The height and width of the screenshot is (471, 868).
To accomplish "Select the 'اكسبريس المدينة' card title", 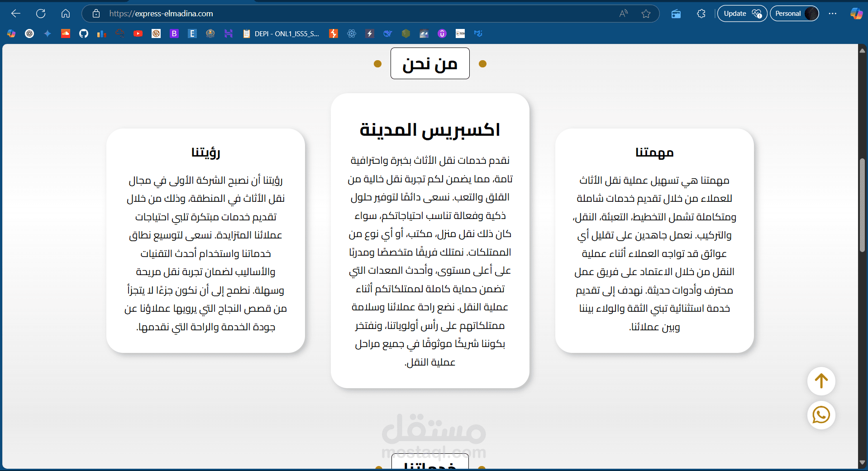I will (x=430, y=129).
